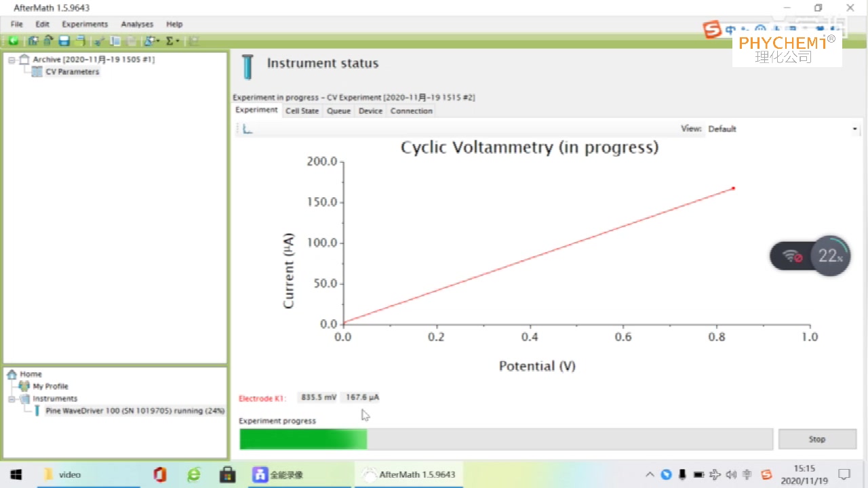Open the Edit menu
Viewport: 868px width, 488px height.
[43, 24]
